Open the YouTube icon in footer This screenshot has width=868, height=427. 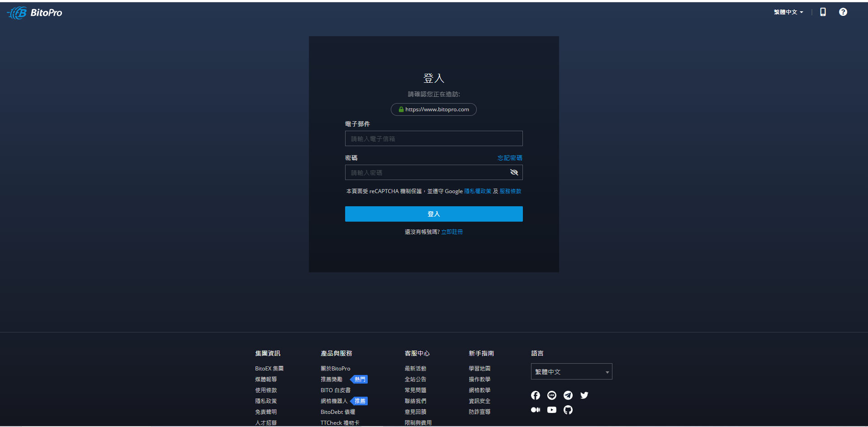pyautogui.click(x=552, y=410)
